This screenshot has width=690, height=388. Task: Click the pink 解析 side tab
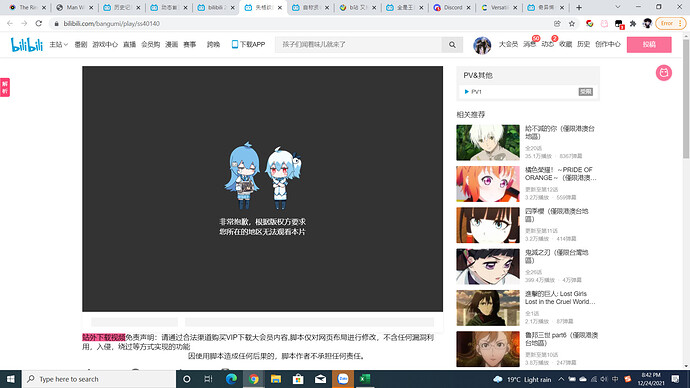[5, 88]
